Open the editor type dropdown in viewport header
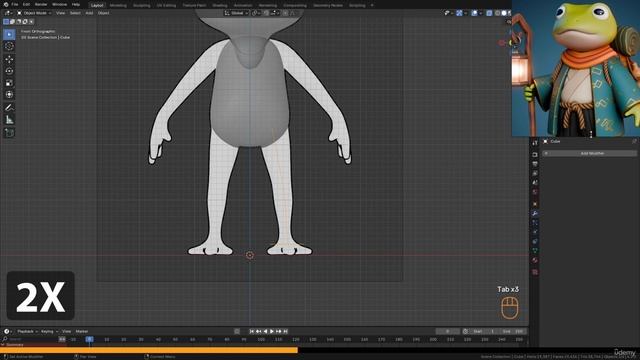Viewport: 640px width, 360px height. (x=8, y=13)
